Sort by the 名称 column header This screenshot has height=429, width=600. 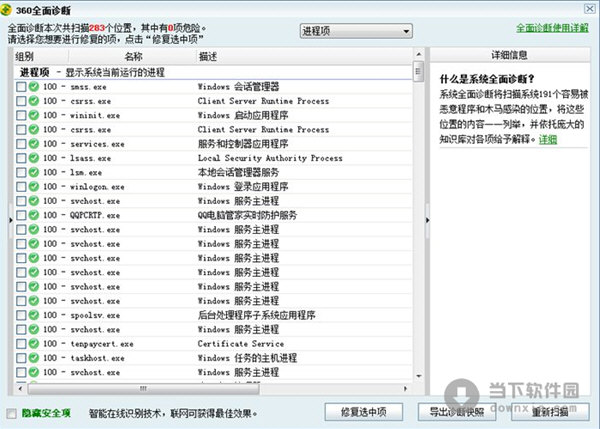click(x=133, y=57)
